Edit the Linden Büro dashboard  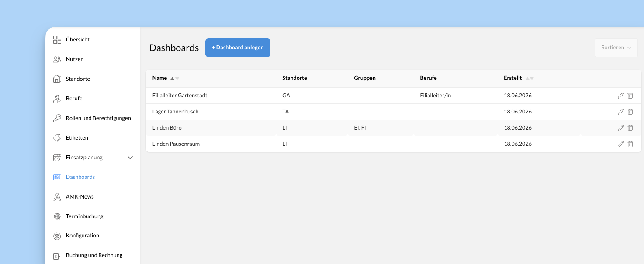coord(620,128)
